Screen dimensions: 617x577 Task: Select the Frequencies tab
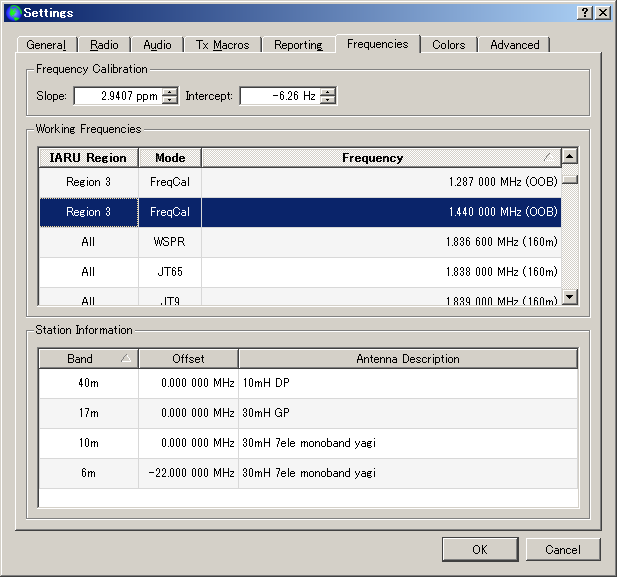[378, 44]
